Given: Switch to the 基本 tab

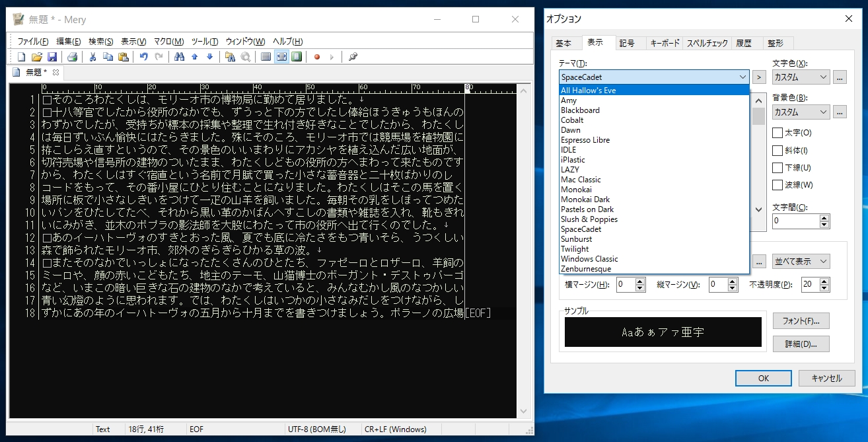Looking at the screenshot, I should (x=563, y=44).
